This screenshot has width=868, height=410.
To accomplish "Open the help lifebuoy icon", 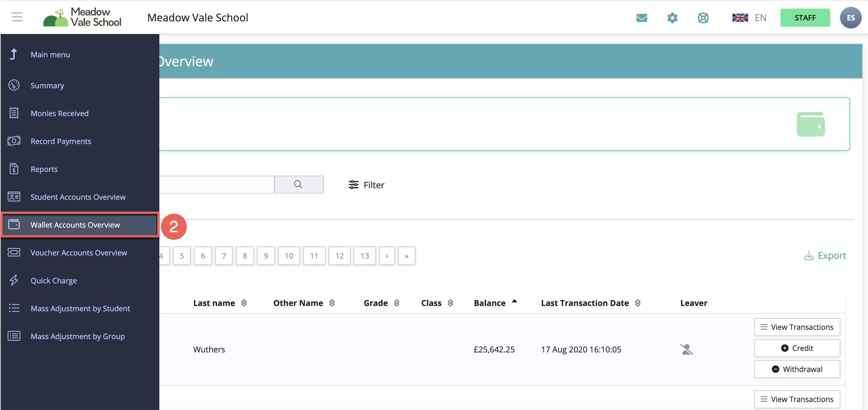I will pyautogui.click(x=703, y=18).
